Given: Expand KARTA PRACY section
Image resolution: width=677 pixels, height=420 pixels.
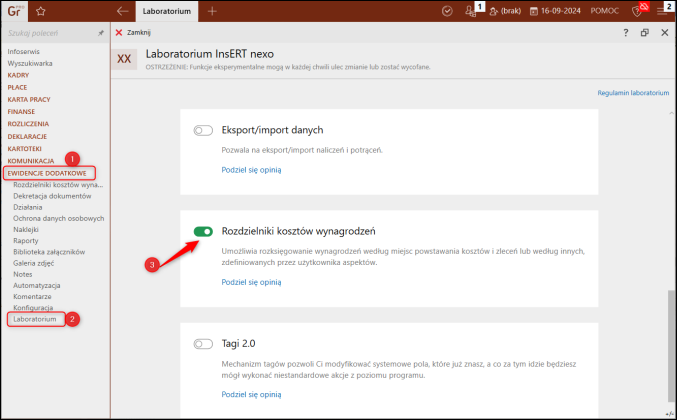Looking at the screenshot, I should tap(29, 99).
